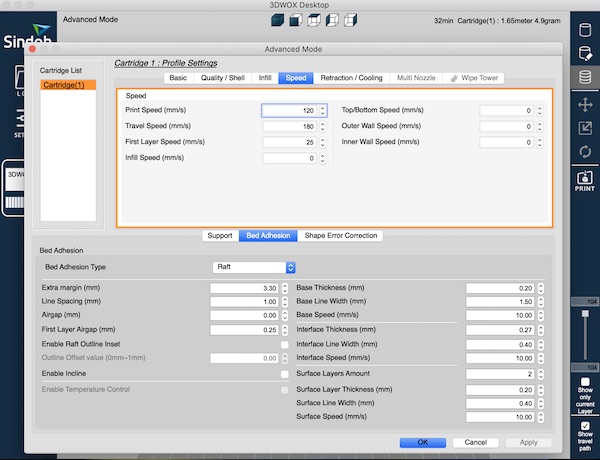Image resolution: width=600 pixels, height=460 pixels.
Task: Click the Travel Speed stepper arrows
Action: (x=323, y=127)
